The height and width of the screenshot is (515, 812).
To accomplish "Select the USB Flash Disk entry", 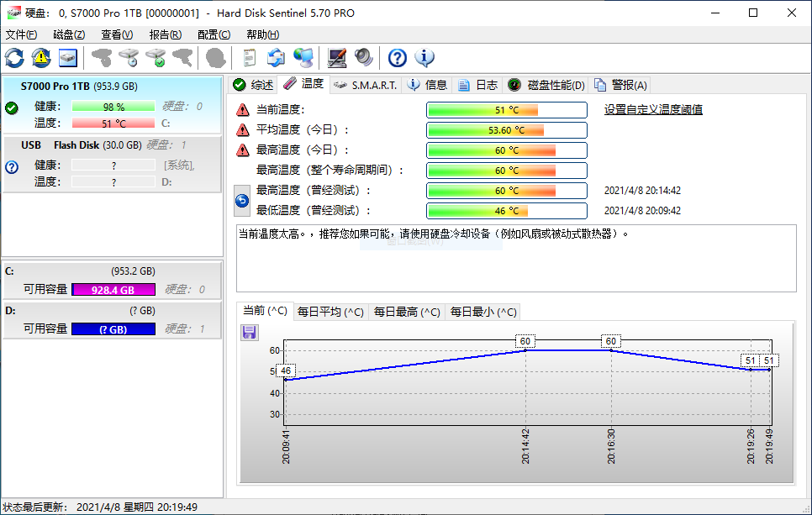I will point(113,164).
